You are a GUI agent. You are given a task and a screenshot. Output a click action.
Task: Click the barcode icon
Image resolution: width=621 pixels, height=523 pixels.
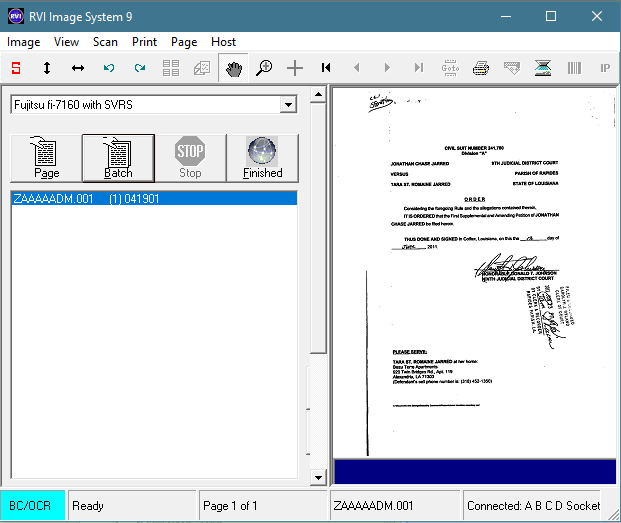pyautogui.click(x=574, y=68)
